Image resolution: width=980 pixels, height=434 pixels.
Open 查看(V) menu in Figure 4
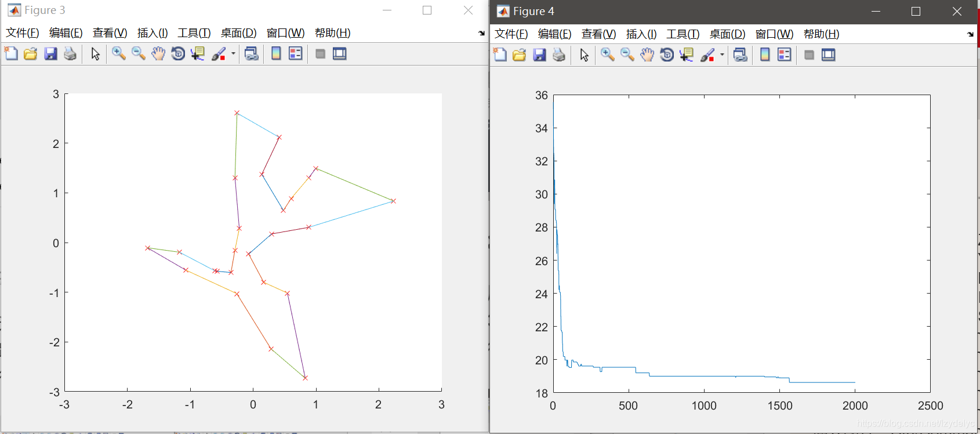(x=599, y=34)
